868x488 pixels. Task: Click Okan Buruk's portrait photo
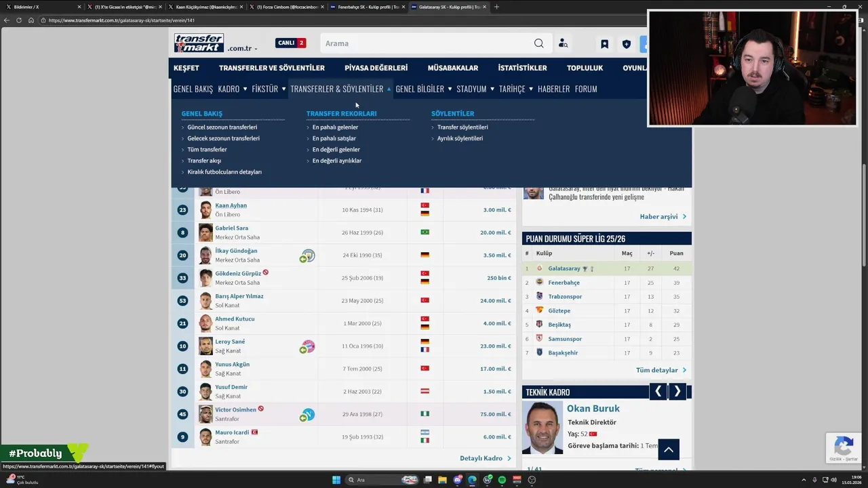pos(542,428)
